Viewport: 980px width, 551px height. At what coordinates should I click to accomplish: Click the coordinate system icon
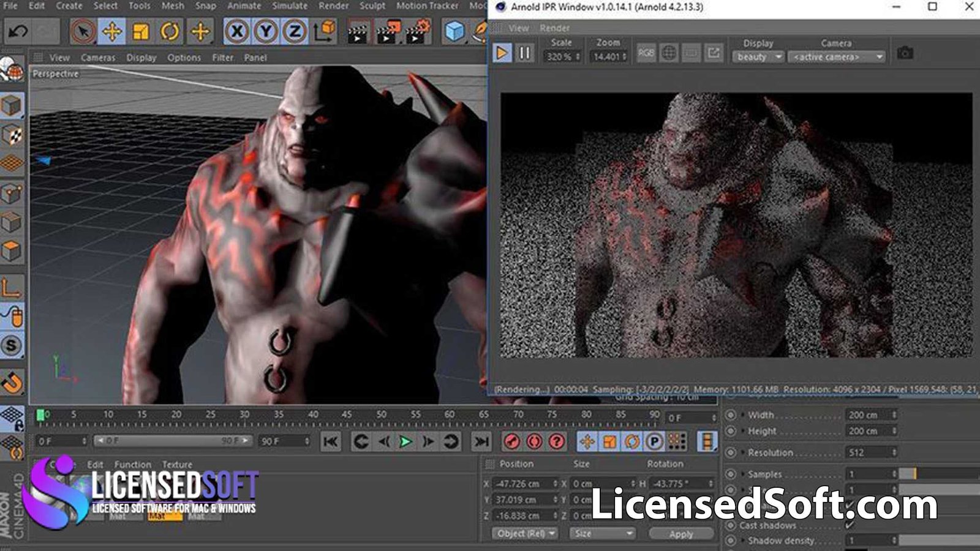pyautogui.click(x=325, y=31)
